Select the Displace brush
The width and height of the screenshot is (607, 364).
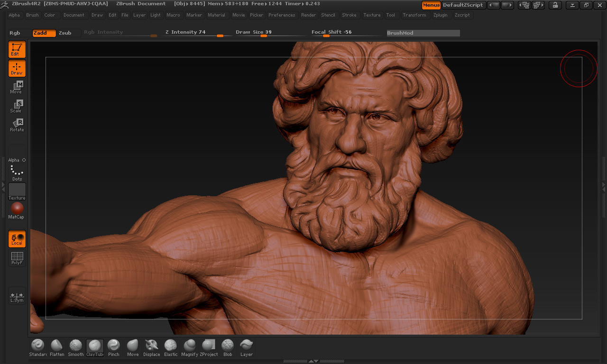click(x=152, y=348)
